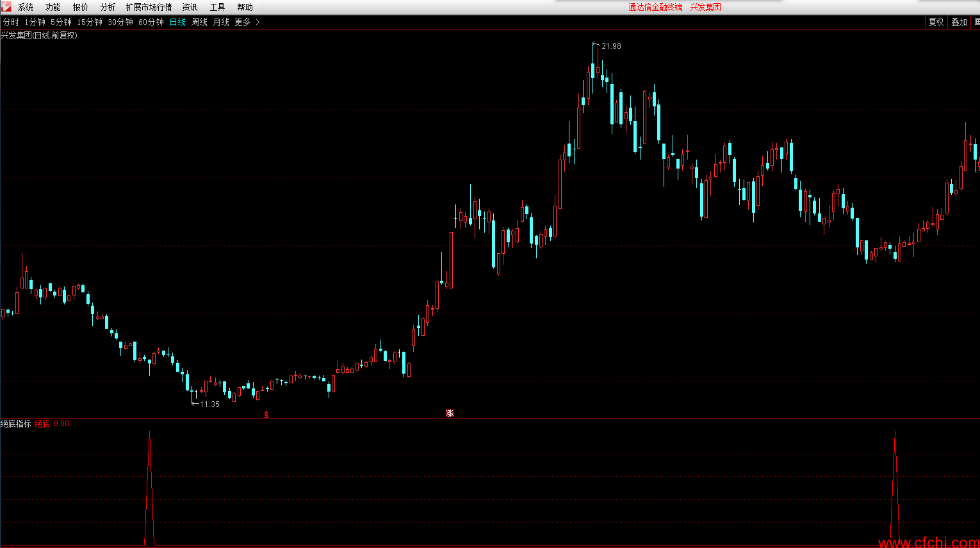The image size is (980, 548).
Task: Open the 分析 menu
Action: [x=108, y=7]
